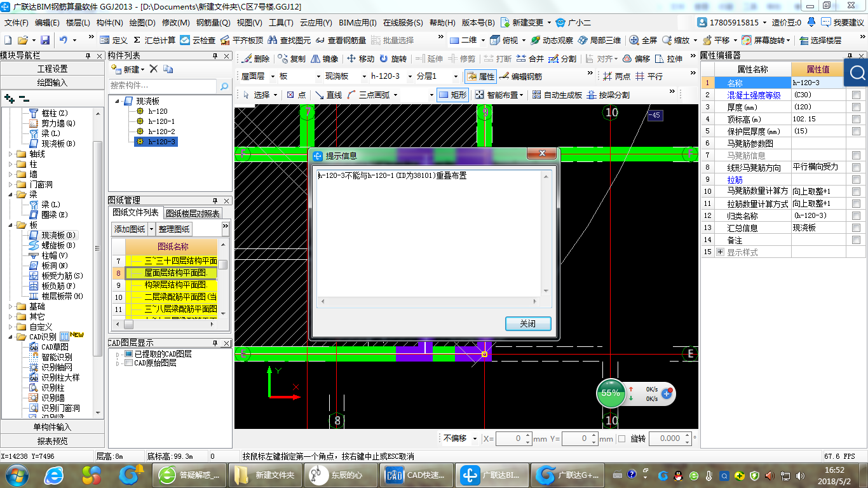Open 文件(F) menu
Viewport: 868px width, 488px height.
coord(17,22)
